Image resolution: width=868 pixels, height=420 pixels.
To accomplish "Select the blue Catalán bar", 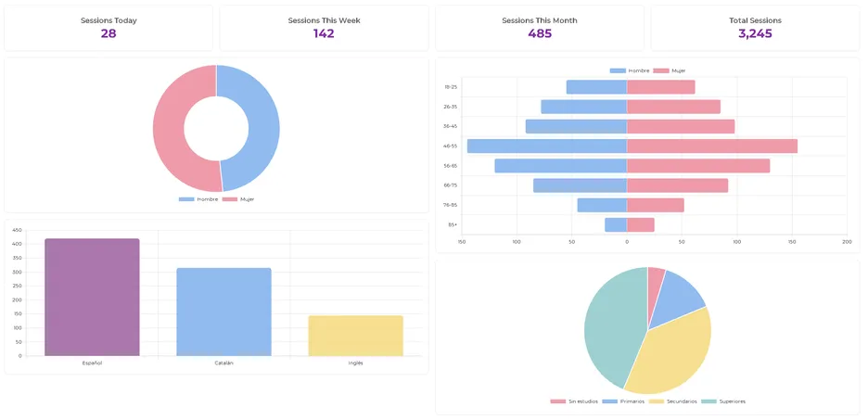I will [x=223, y=312].
